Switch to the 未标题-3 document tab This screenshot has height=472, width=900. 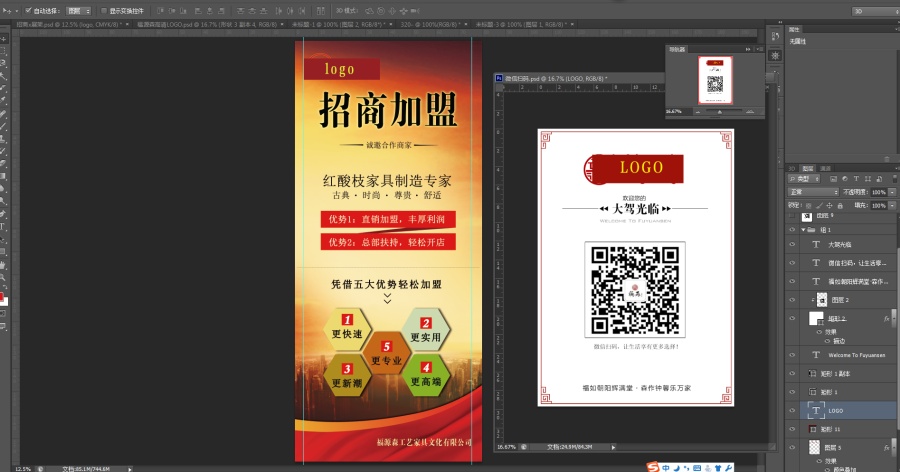click(523, 25)
